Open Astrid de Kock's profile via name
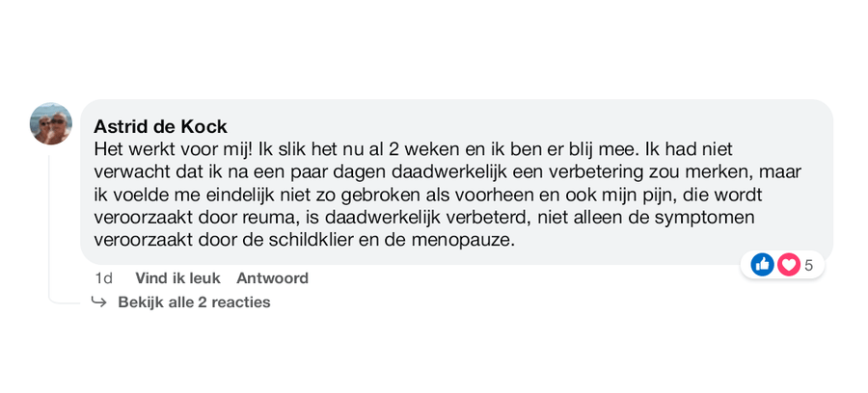Image resolution: width=868 pixels, height=393 pixels. coord(160,126)
